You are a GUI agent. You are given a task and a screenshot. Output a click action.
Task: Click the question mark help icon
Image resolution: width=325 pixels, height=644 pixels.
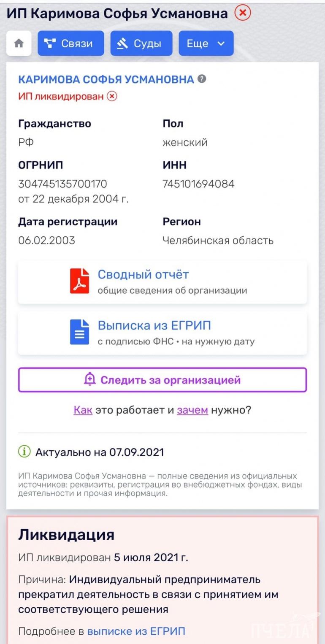point(202,79)
